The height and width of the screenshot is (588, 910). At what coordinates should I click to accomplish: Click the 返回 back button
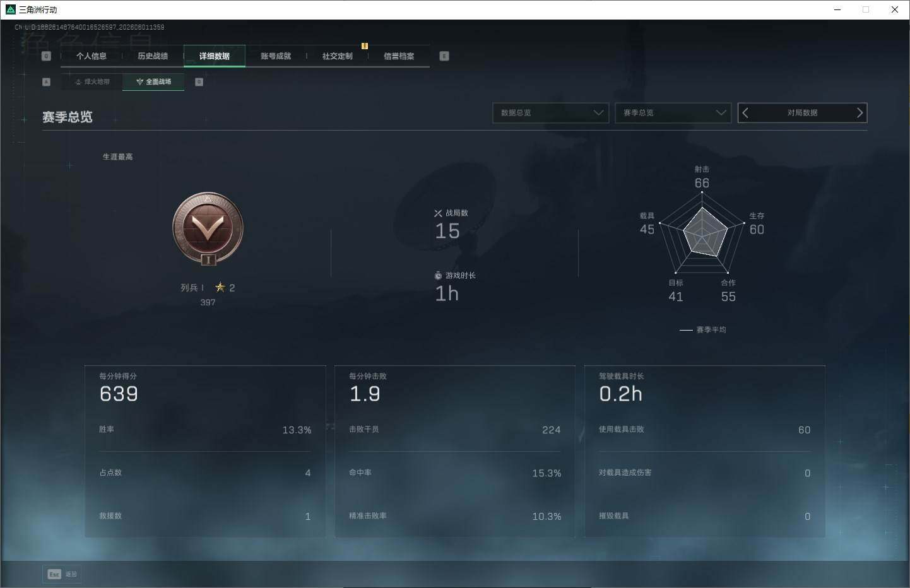pyautogui.click(x=62, y=574)
